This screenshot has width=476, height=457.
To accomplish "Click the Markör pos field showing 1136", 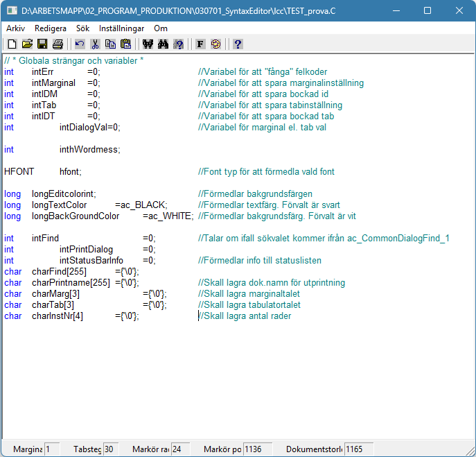I will coord(258,449).
